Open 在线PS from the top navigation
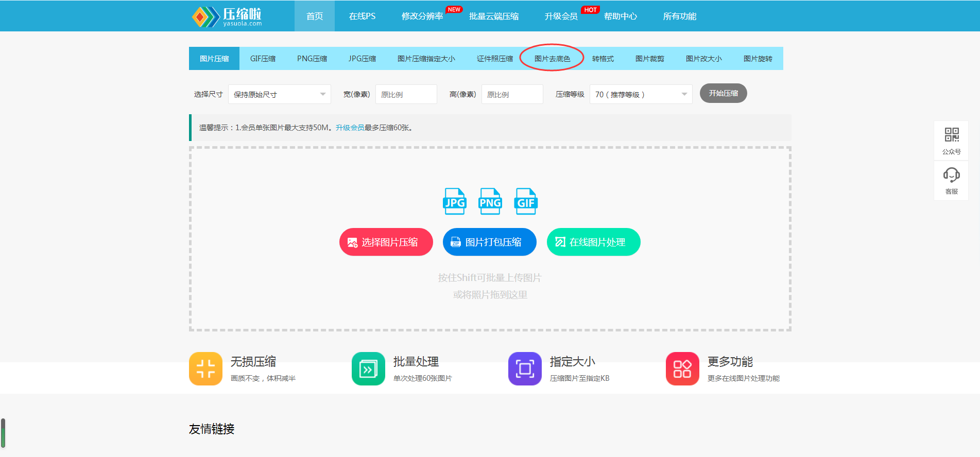This screenshot has height=457, width=980. [x=362, y=16]
